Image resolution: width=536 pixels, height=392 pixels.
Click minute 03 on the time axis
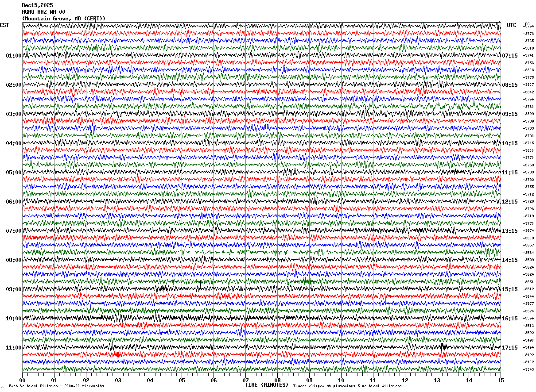[118, 380]
